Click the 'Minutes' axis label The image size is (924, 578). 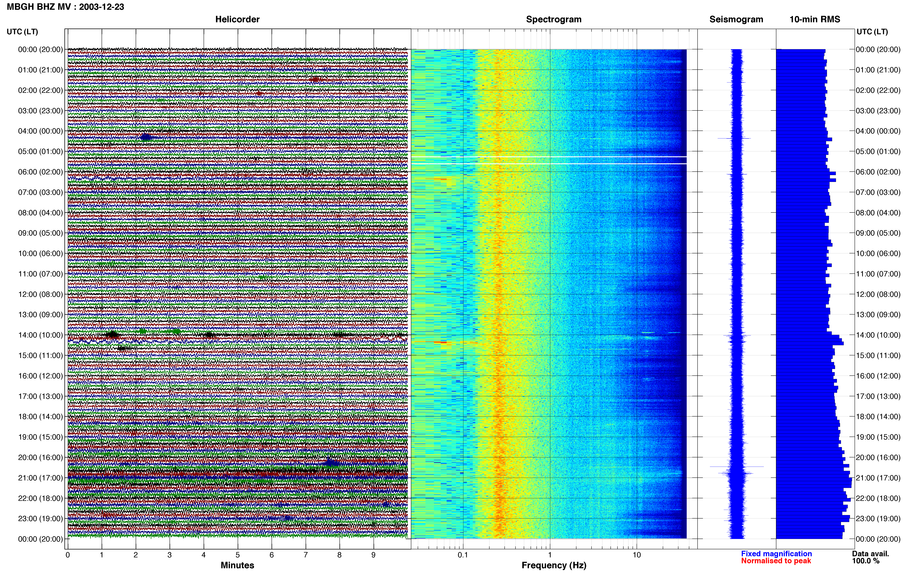point(237,565)
